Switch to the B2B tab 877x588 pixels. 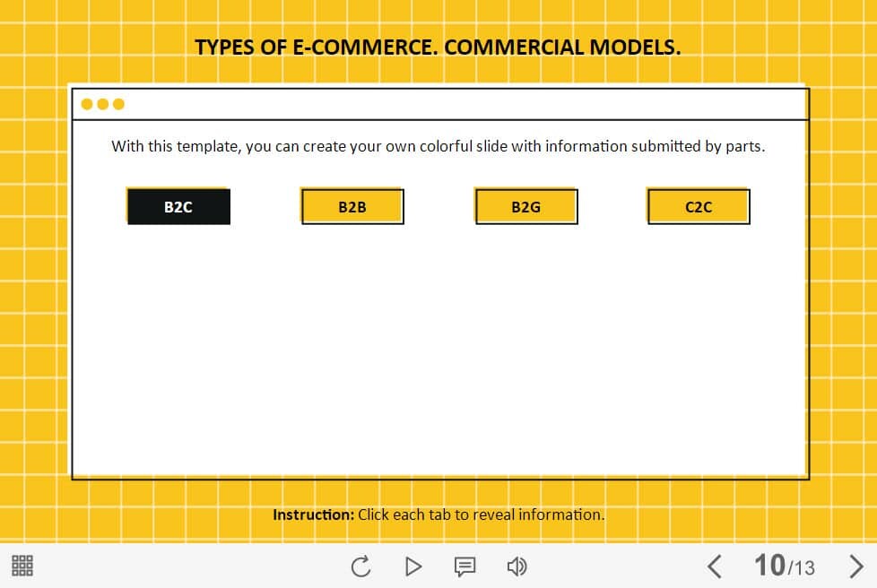pyautogui.click(x=352, y=207)
